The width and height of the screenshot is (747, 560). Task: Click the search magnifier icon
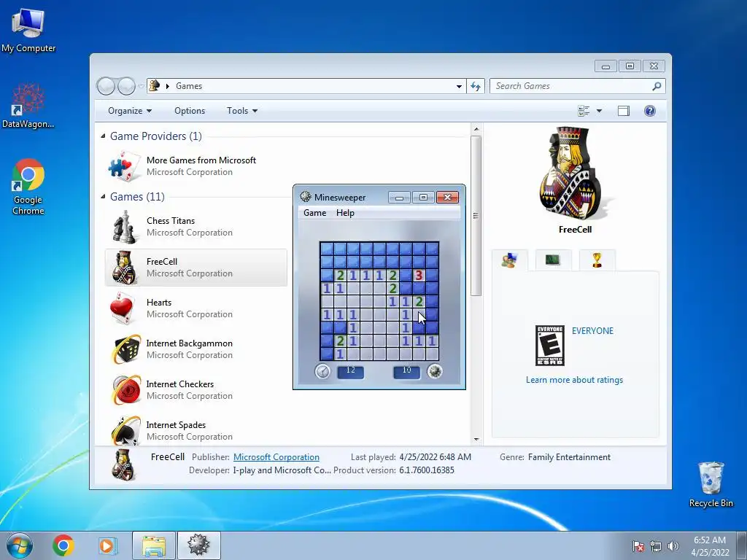pos(657,86)
